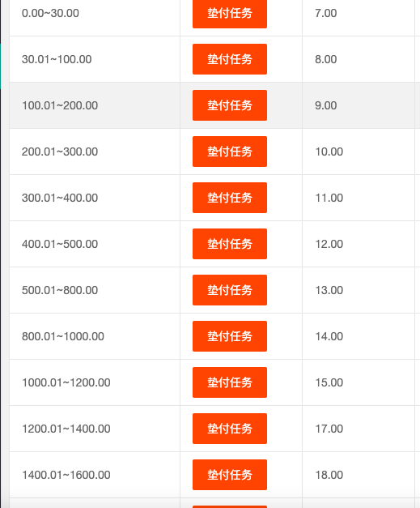Select the 1000.01~1200.00 price range cell
Screen dimensions: 420x508
pyautogui.click(x=95, y=382)
